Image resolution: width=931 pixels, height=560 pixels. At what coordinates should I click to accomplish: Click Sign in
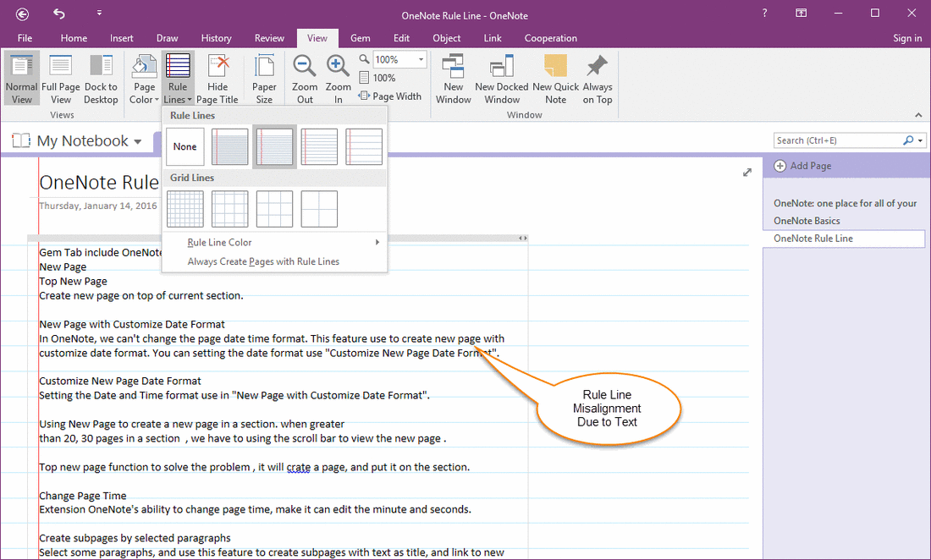coord(906,38)
